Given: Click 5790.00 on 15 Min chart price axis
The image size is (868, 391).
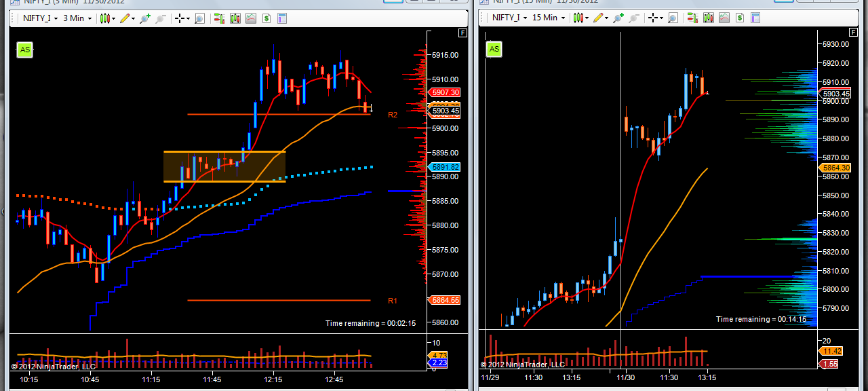Looking at the screenshot, I should pyautogui.click(x=835, y=308).
